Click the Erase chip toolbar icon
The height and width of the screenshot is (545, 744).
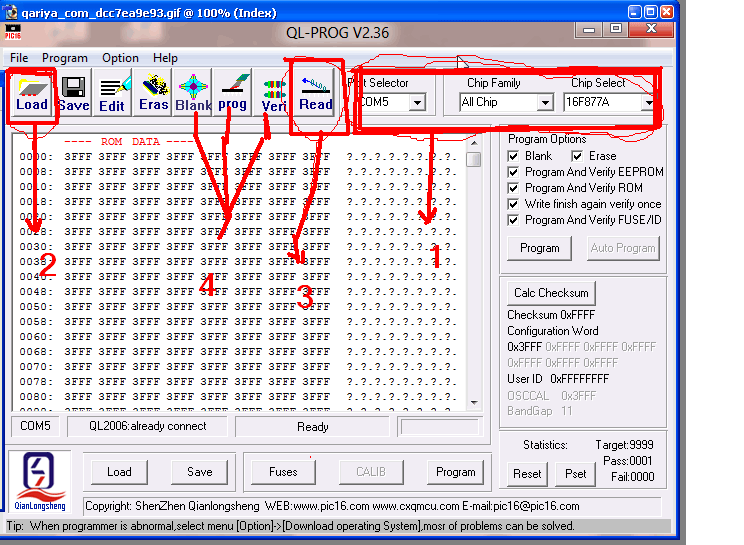coord(154,93)
